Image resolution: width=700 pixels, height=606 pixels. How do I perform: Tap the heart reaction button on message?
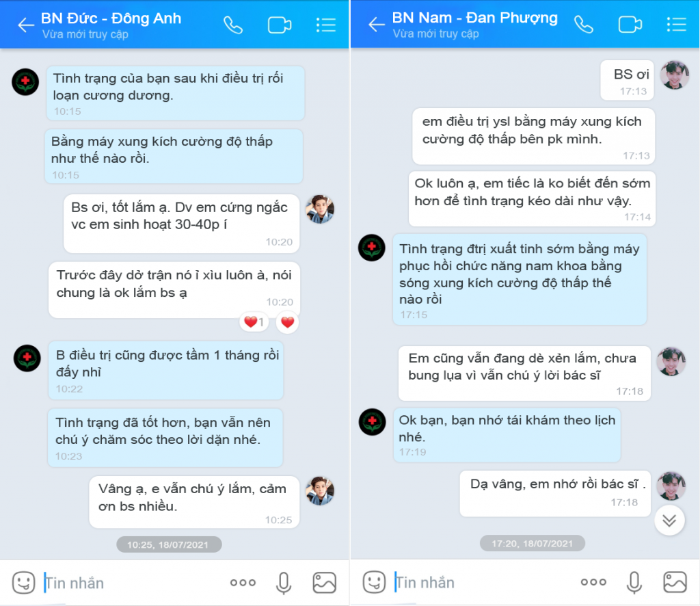(x=288, y=322)
